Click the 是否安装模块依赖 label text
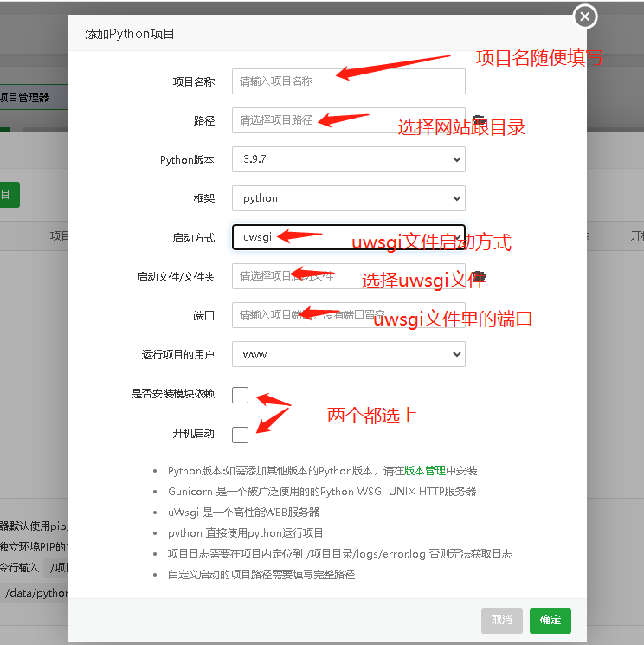Image resolution: width=644 pixels, height=645 pixels. tap(172, 395)
